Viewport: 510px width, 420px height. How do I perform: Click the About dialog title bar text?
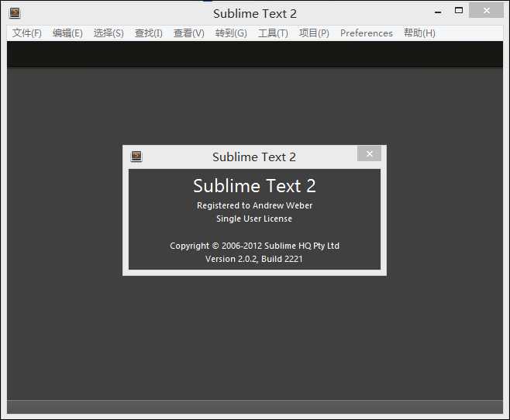click(254, 157)
